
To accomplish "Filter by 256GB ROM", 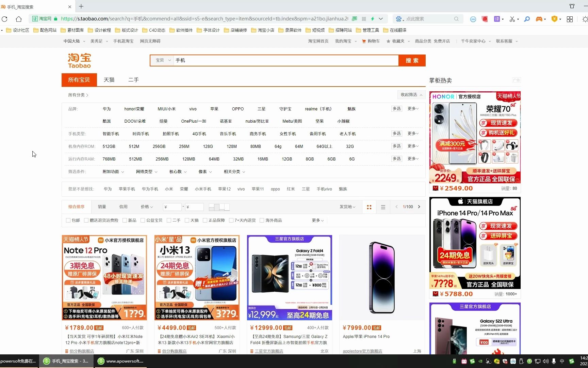I will [x=159, y=147].
